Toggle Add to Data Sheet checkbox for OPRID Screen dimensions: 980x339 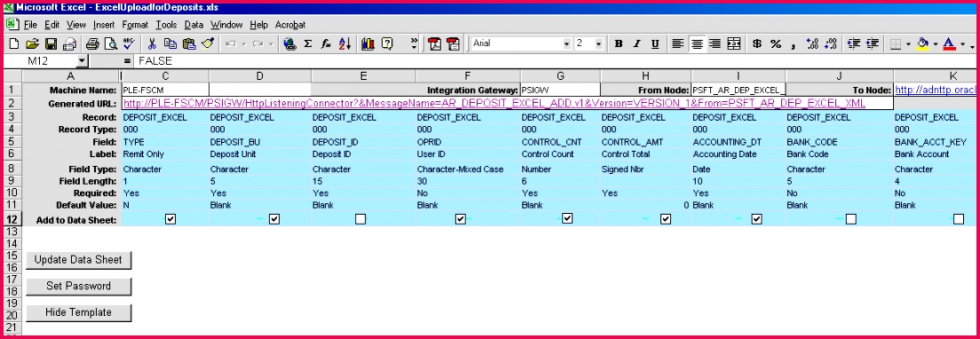(x=461, y=219)
